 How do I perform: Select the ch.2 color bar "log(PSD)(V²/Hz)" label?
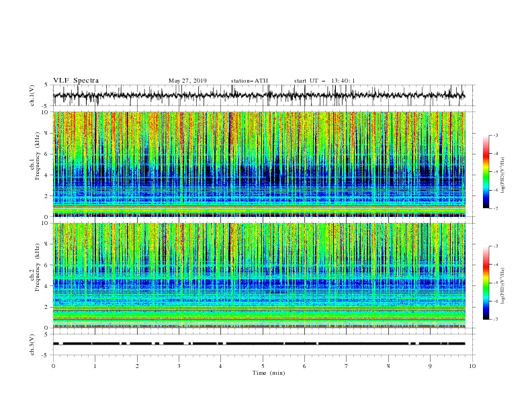point(502,285)
